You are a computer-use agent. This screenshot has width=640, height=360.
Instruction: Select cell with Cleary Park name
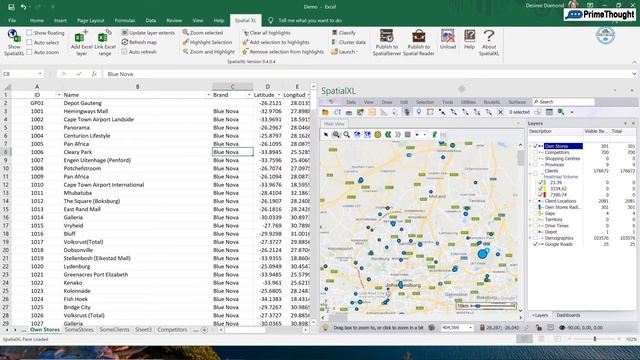click(x=137, y=152)
